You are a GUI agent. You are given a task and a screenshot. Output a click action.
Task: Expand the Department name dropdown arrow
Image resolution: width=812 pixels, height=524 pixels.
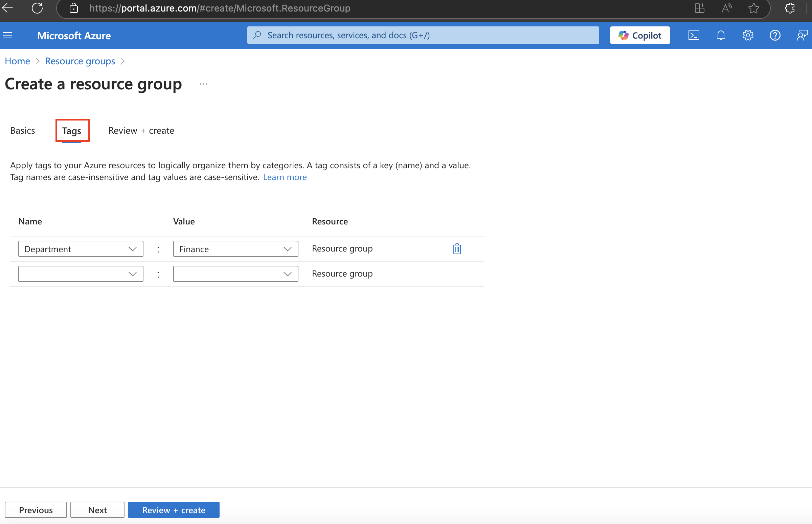tap(132, 249)
